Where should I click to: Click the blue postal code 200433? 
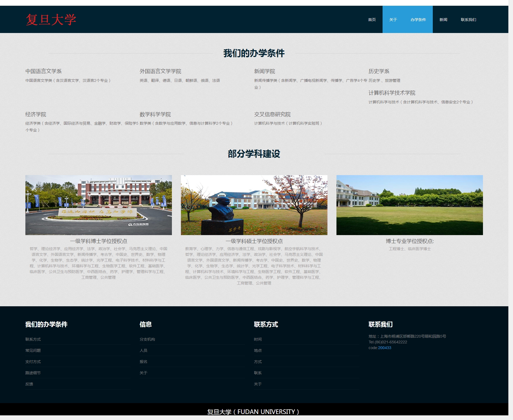(384, 348)
